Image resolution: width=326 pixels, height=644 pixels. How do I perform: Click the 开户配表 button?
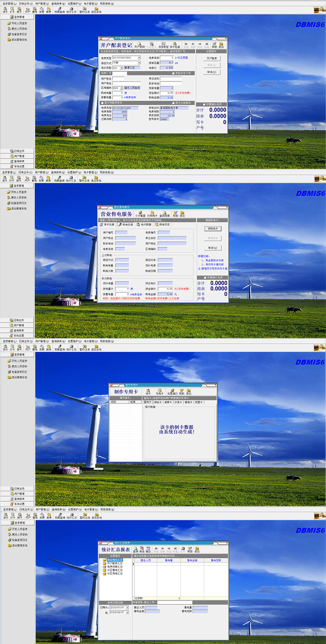pyautogui.click(x=212, y=58)
